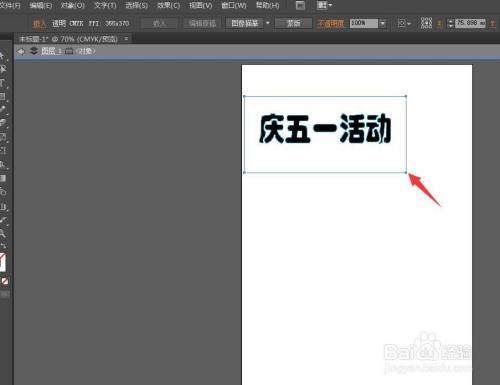The width and height of the screenshot is (500, 385).
Task: Click the PPI: 365x370 info text
Action: 109,23
